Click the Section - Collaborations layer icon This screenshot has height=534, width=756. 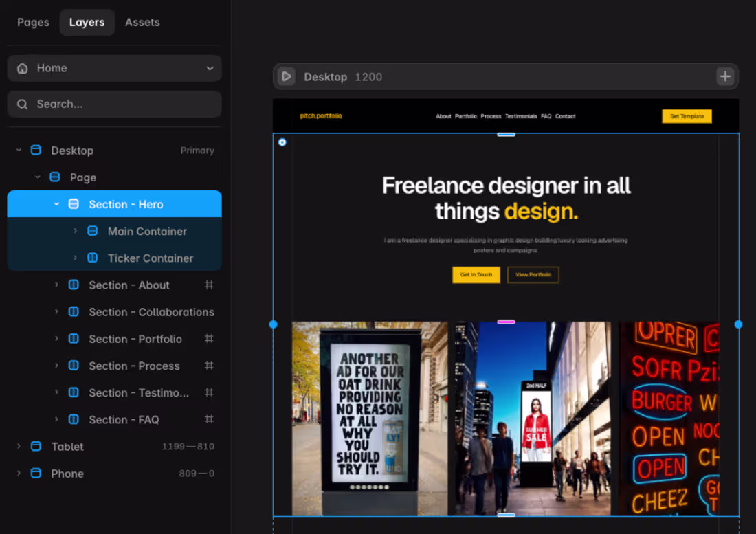tap(74, 312)
